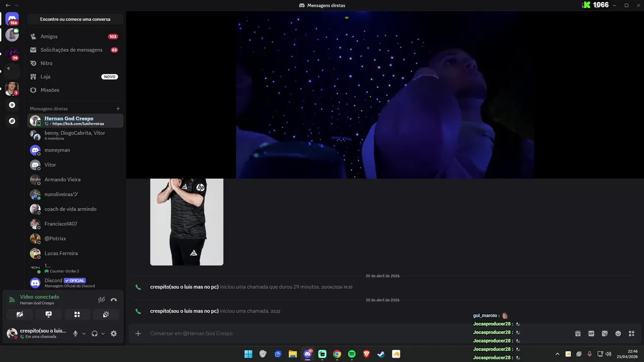Open coach de vida armindo conversation
The width and height of the screenshot is (644, 362).
click(75, 209)
